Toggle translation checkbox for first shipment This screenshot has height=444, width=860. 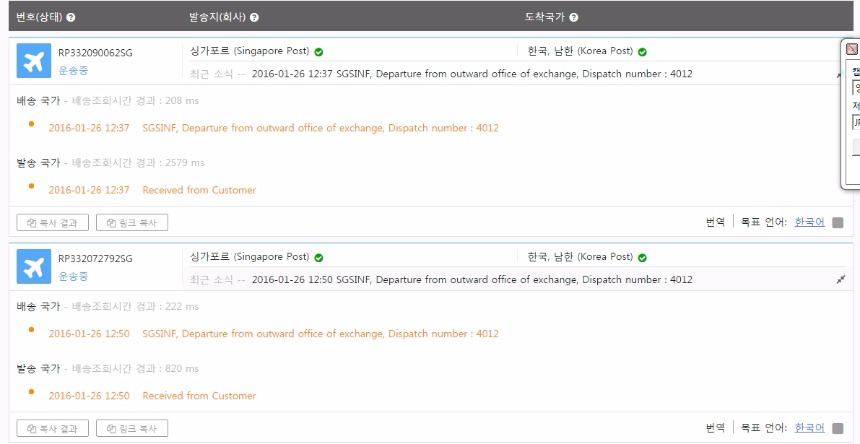(x=838, y=223)
